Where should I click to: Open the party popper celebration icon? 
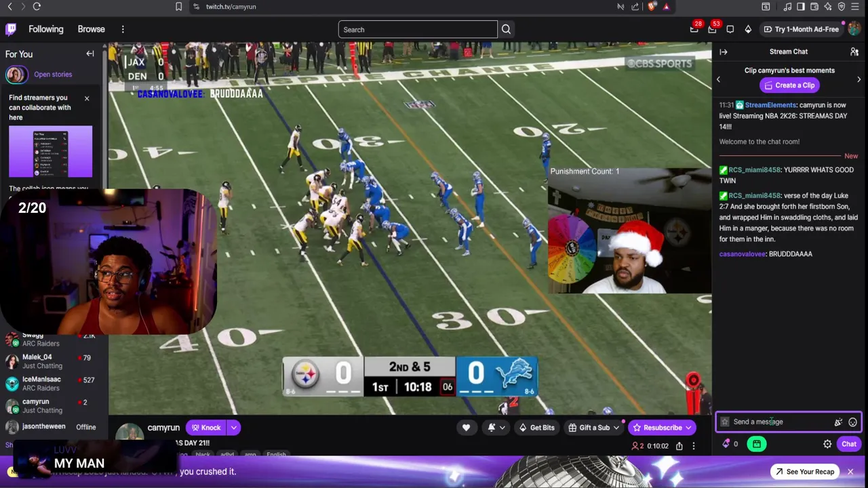pyautogui.click(x=838, y=422)
